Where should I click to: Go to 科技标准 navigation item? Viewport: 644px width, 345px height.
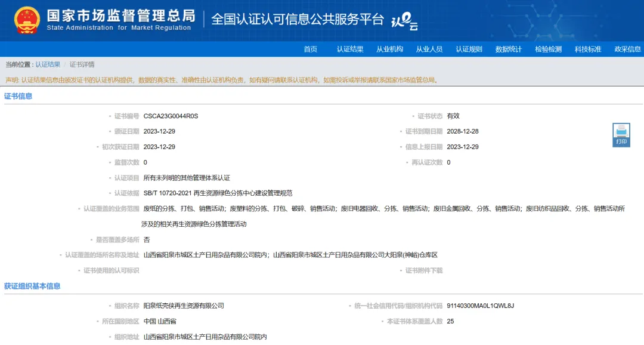(588, 50)
